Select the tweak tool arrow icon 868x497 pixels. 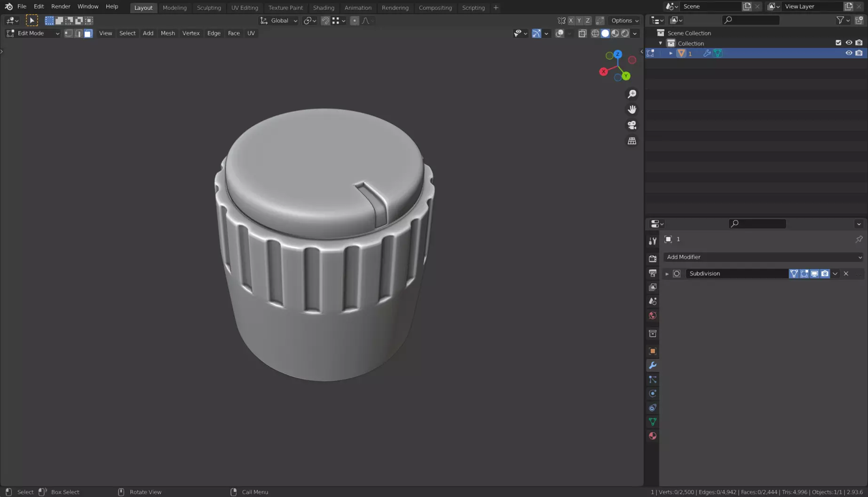tap(32, 20)
